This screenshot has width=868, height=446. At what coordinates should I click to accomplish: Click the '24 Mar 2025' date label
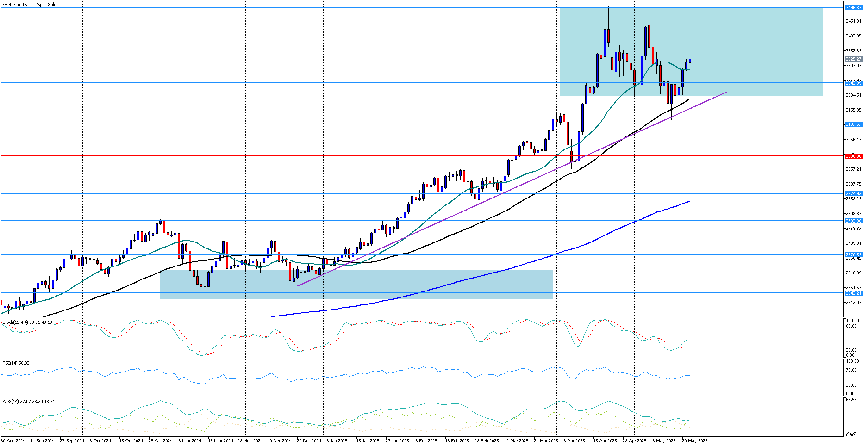[x=546, y=441]
